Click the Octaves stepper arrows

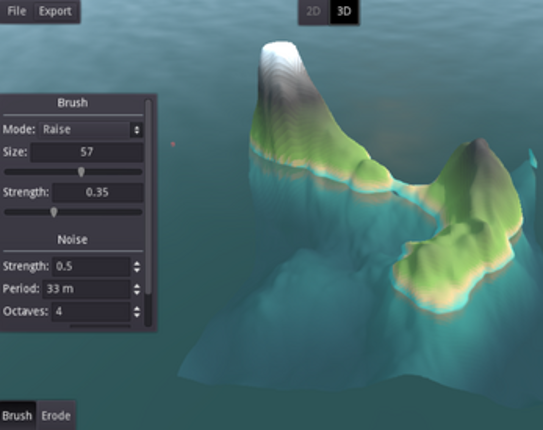pos(137,312)
